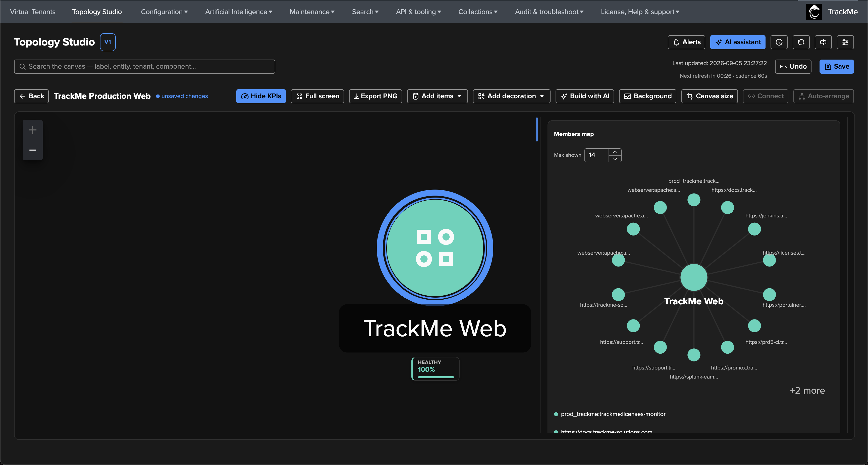The height and width of the screenshot is (465, 868).
Task: Zoom in with the plus canvas control
Action: click(33, 130)
